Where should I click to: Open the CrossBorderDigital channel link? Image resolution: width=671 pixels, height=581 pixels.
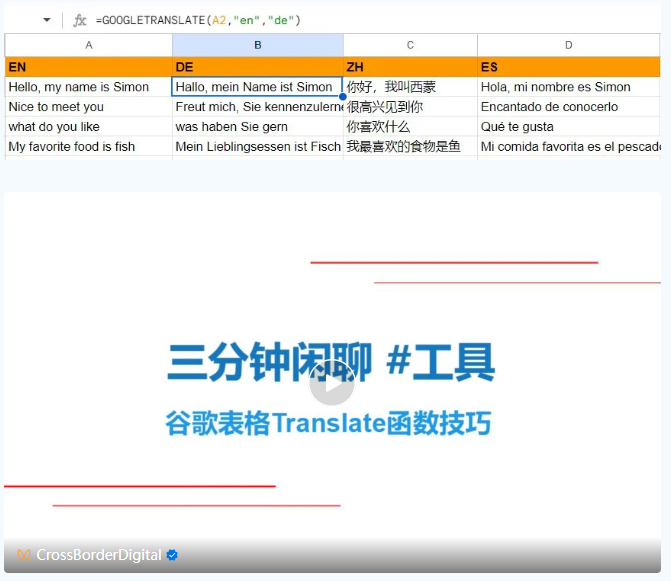99,555
